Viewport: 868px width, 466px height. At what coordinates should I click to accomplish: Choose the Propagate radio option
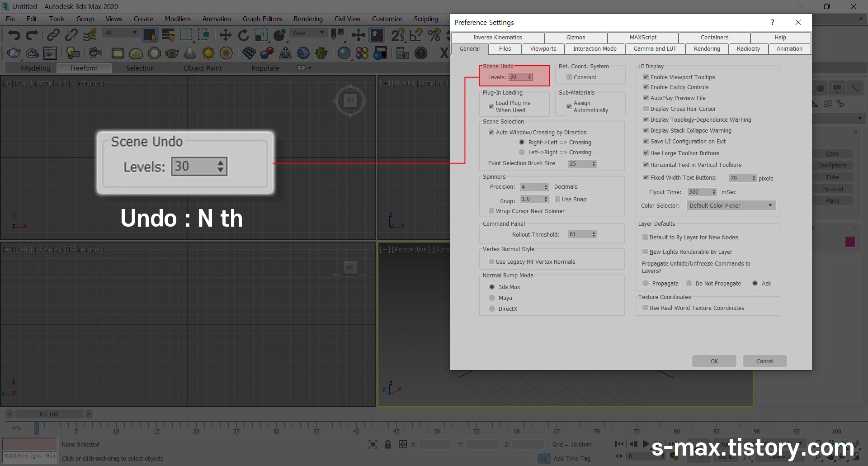[646, 283]
